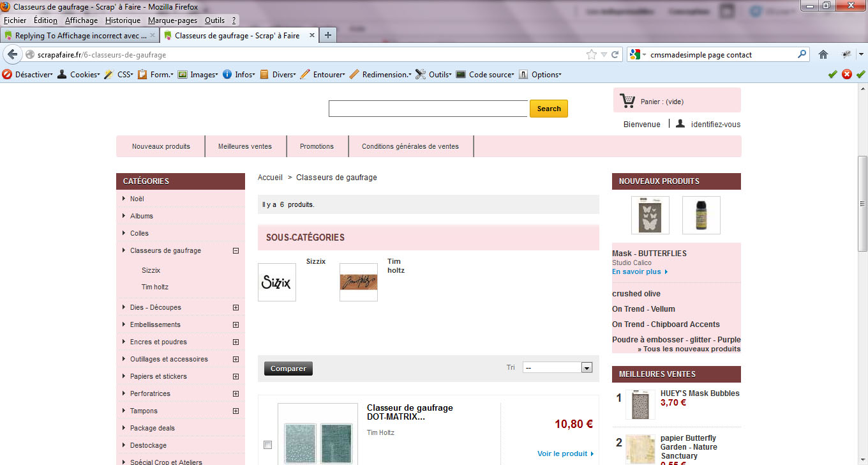The image size is (868, 465).
Task: Open the Édition menu
Action: pos(45,20)
